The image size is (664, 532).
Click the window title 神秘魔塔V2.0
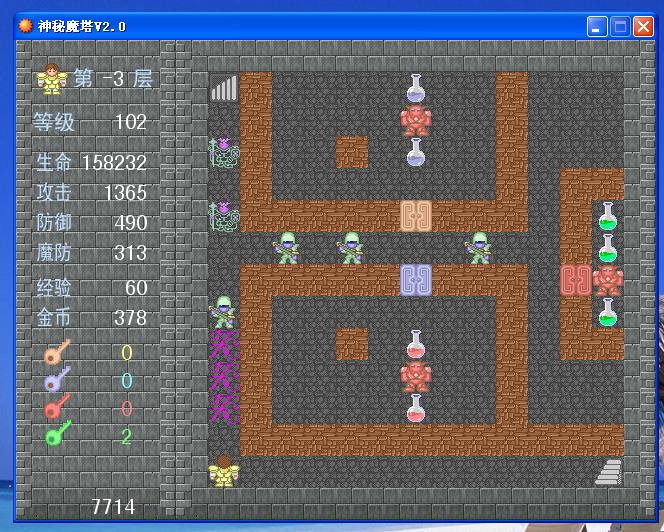82,26
